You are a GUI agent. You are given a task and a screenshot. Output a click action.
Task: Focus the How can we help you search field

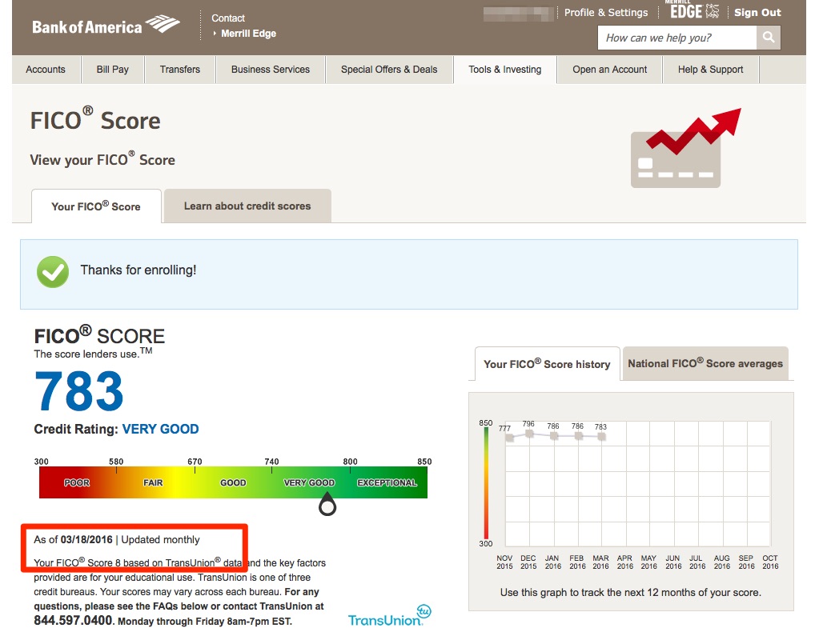pos(677,38)
